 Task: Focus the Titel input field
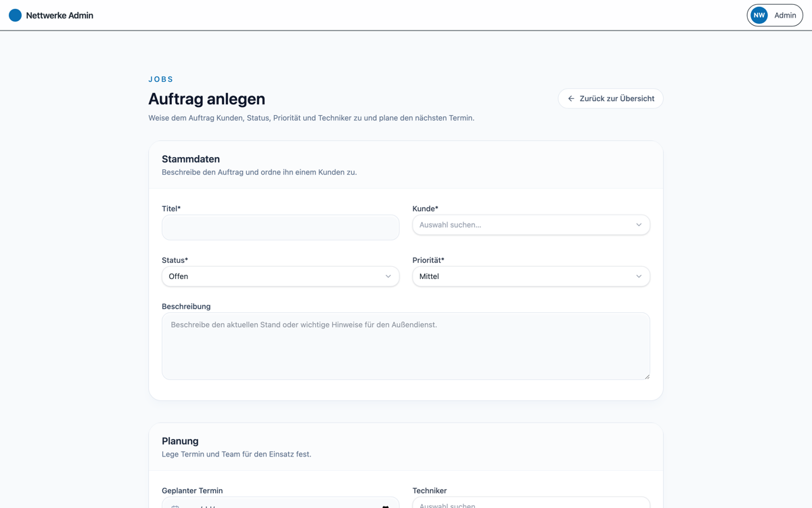pos(280,227)
